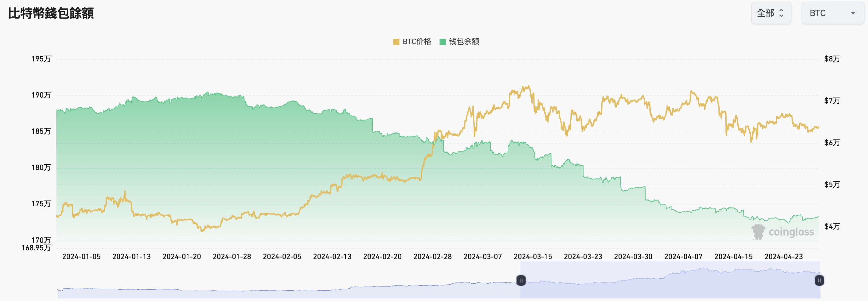Click the $8万 price axis label
This screenshot has height=301, width=868.
tap(832, 59)
